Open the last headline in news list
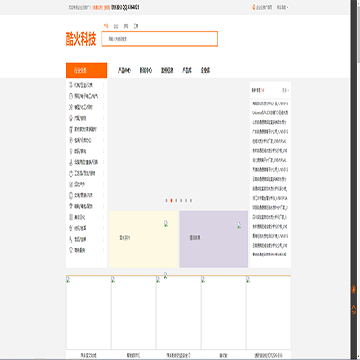Screen dimensions: 360x360 coord(270,255)
